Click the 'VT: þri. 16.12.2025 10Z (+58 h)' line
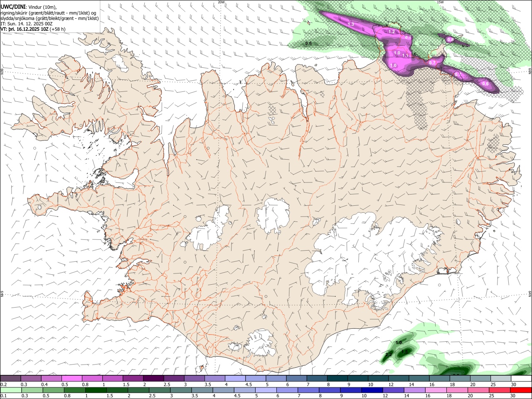Screen dimensions: 532x399 pyautogui.click(x=33, y=29)
